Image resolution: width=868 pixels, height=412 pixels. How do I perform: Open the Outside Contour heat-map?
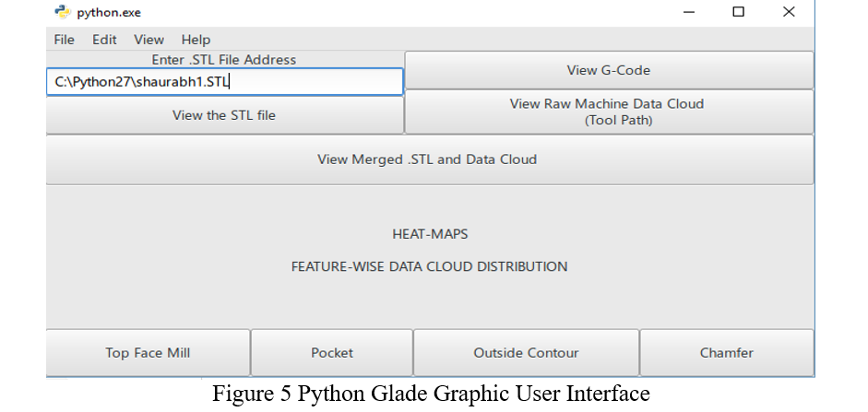(x=526, y=353)
